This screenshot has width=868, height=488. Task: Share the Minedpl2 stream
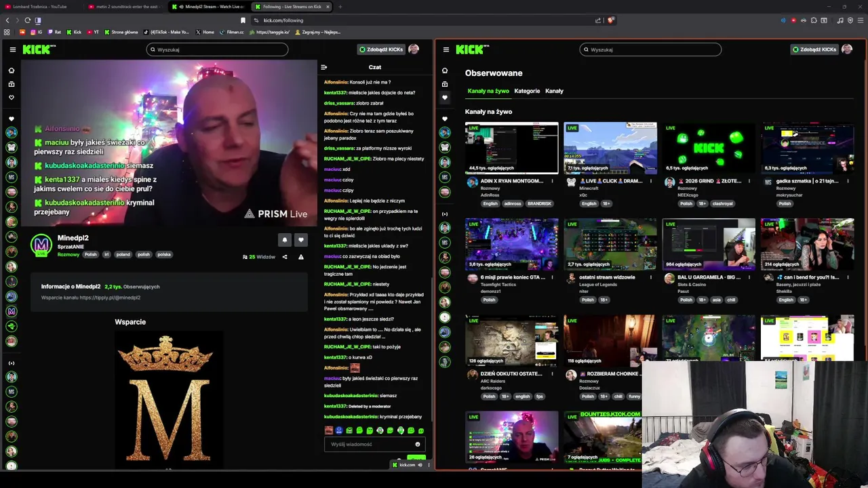[285, 257]
